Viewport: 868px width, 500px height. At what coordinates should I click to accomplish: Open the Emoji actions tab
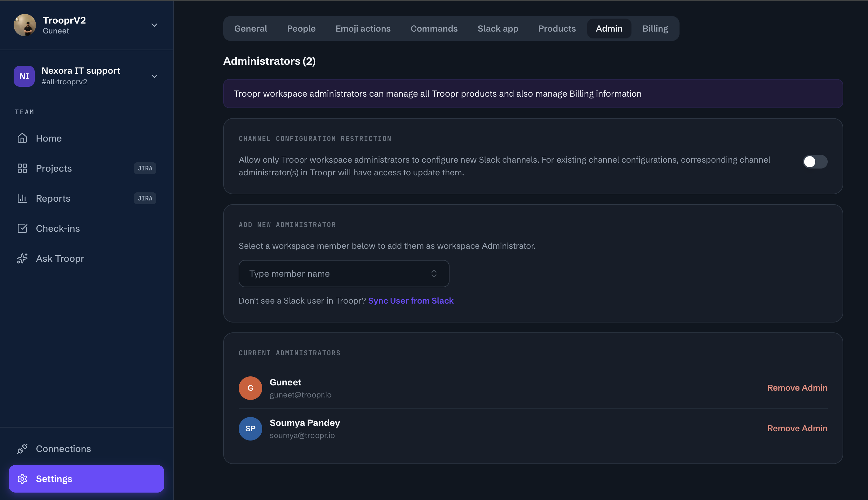coord(363,29)
